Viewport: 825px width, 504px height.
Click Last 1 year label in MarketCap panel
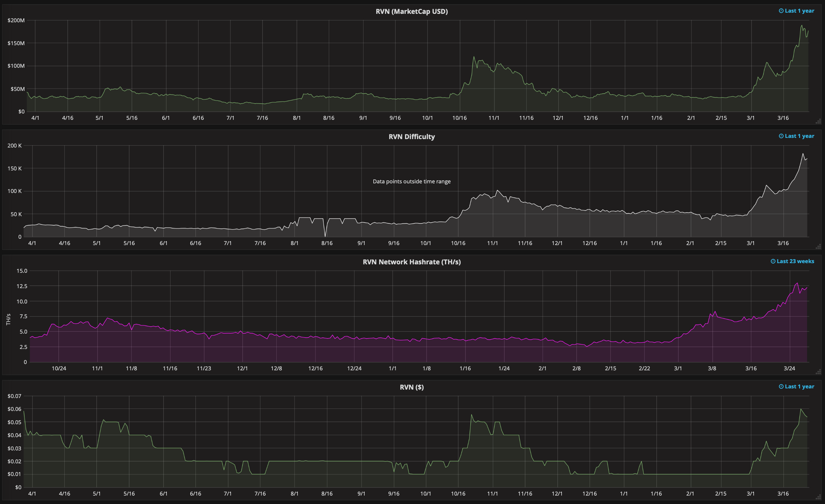coord(799,11)
